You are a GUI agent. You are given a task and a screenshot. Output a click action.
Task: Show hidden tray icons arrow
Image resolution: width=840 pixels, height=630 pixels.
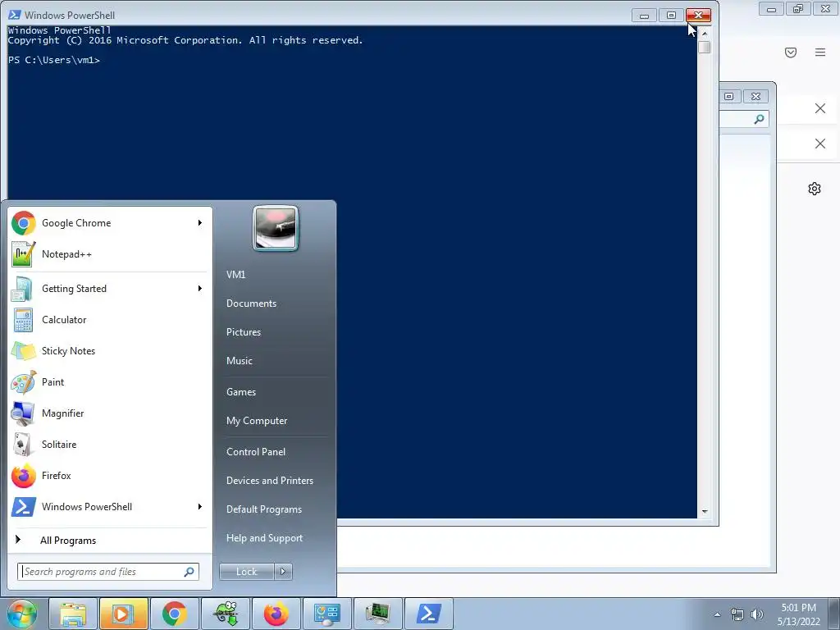(717, 614)
